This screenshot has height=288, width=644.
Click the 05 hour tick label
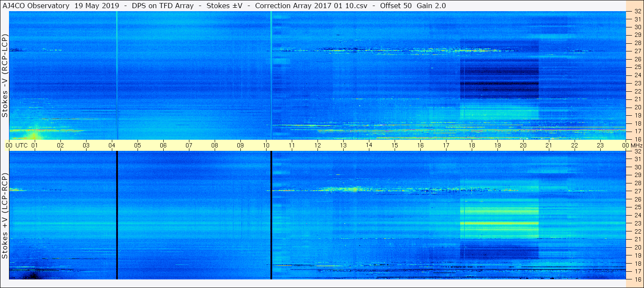[x=138, y=145]
